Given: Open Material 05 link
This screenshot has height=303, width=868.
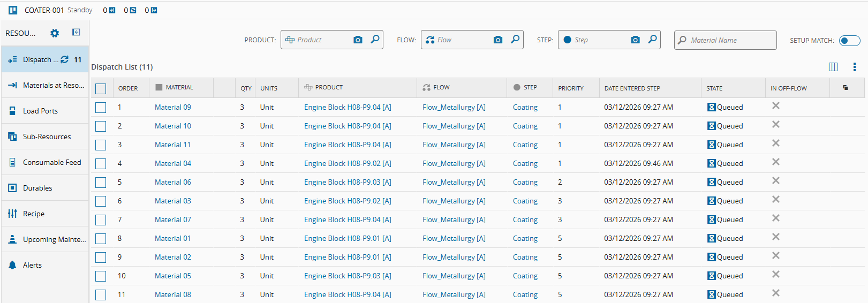Looking at the screenshot, I should coord(173,276).
